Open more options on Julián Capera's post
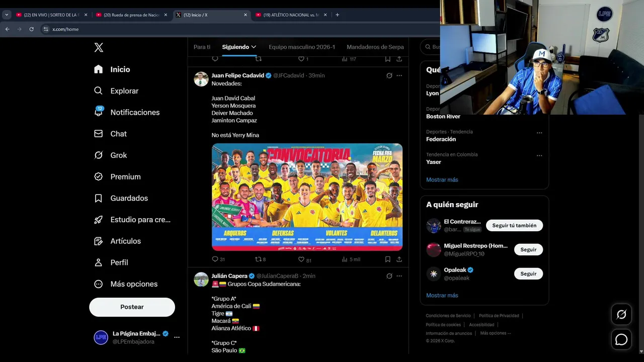The image size is (644, 362). tap(399, 276)
